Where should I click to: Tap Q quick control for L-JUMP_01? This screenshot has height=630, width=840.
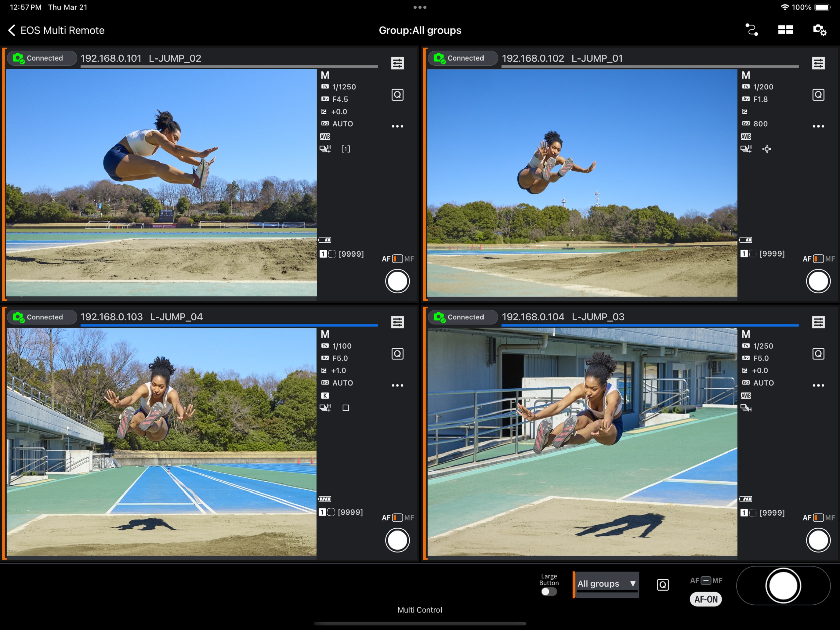pyautogui.click(x=818, y=95)
